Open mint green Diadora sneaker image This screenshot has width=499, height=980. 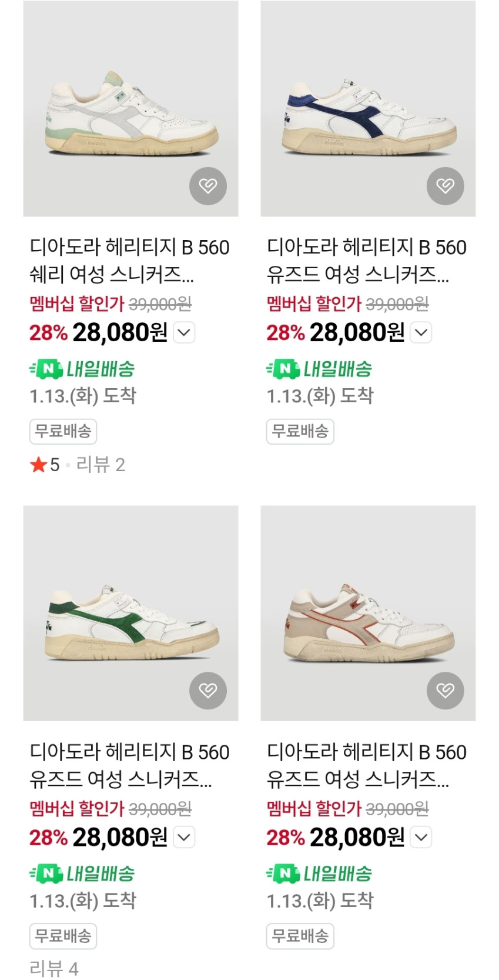[130, 109]
